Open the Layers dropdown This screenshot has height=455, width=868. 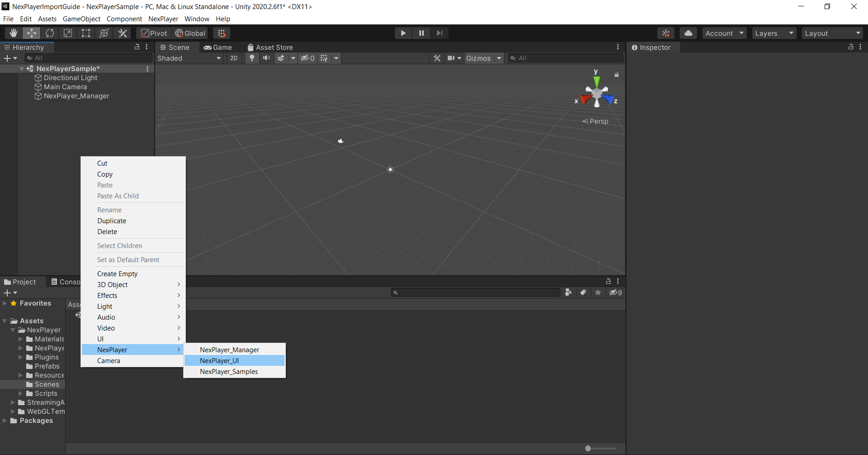774,33
